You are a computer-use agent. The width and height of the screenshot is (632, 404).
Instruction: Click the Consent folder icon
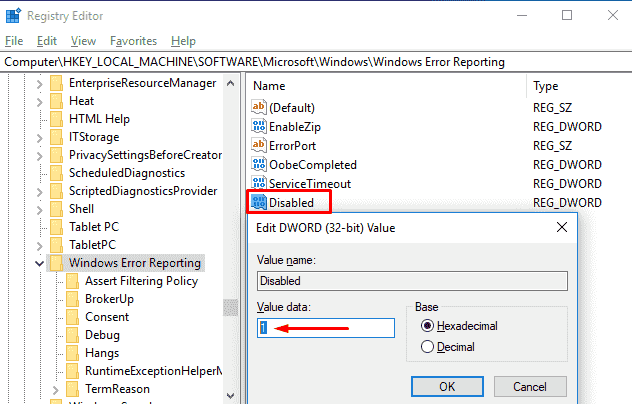pos(73,317)
